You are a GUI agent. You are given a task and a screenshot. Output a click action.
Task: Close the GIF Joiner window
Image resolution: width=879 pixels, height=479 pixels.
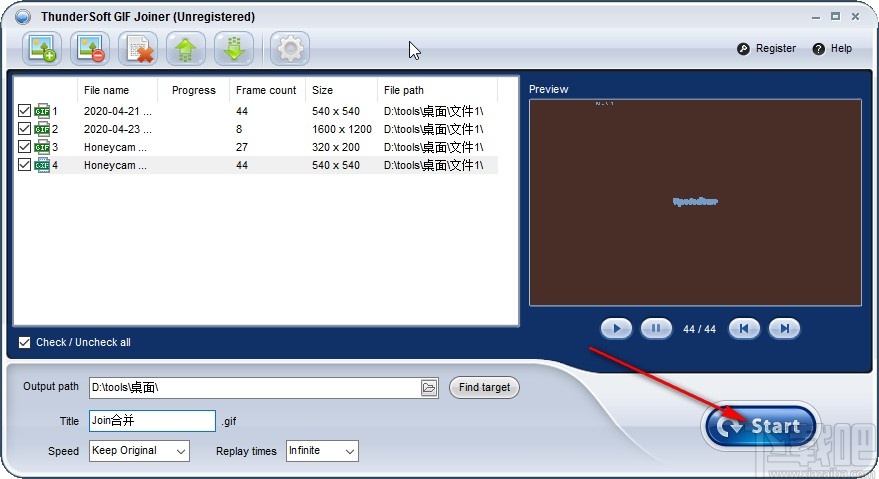pyautogui.click(x=855, y=17)
